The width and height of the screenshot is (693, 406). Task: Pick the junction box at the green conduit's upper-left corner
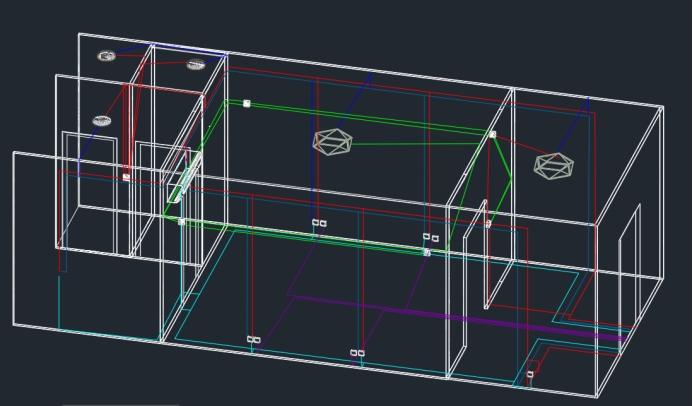pyautogui.click(x=246, y=103)
